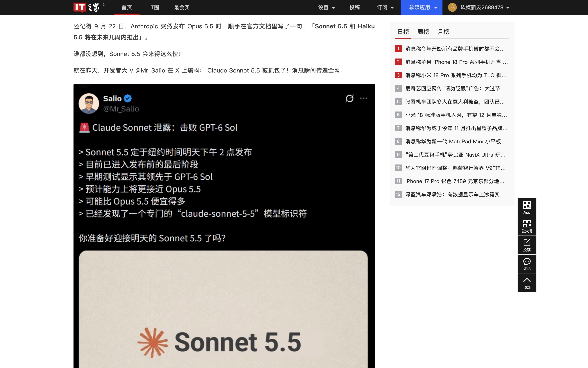
Task: Open rank 3 article about 小米 18 Pro
Action: click(x=456, y=75)
